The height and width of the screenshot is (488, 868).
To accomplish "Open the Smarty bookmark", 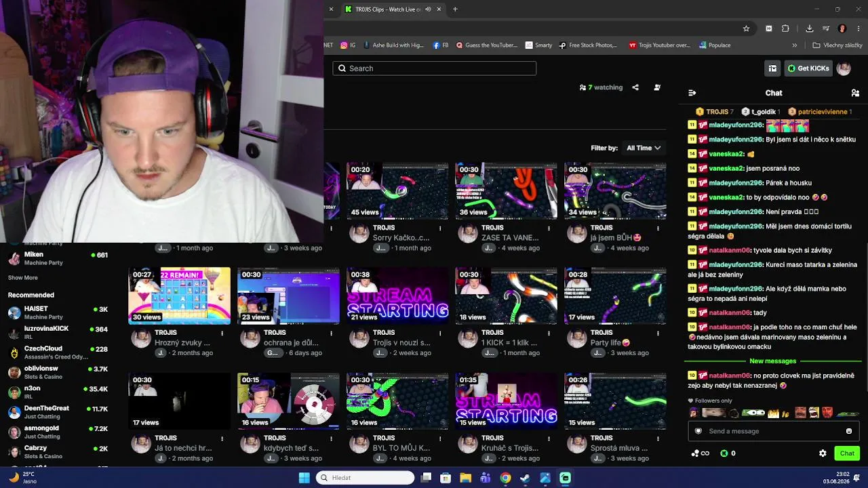I will click(539, 45).
